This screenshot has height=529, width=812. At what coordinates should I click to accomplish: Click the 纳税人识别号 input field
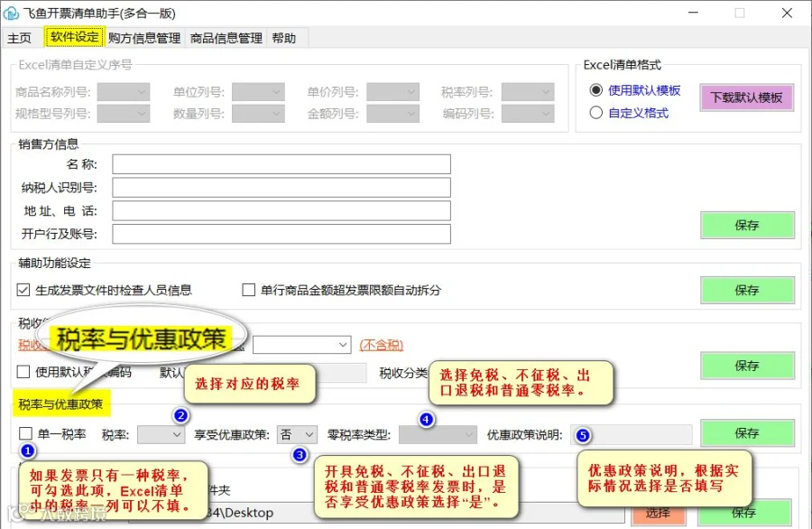click(281, 188)
